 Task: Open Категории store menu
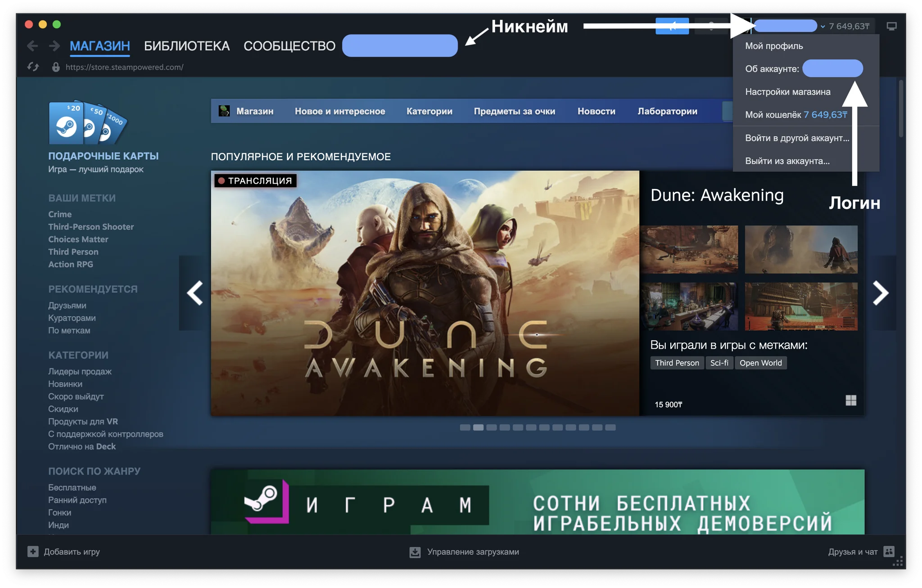tap(429, 111)
